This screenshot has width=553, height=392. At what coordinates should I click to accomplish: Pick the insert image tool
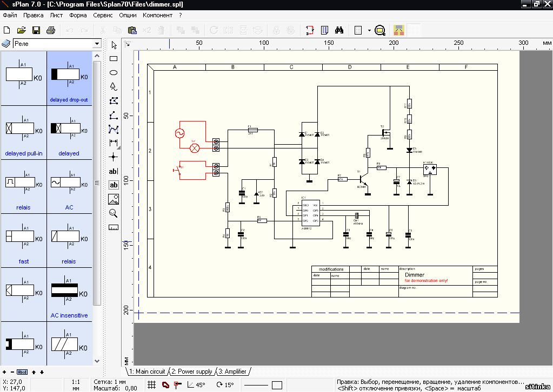114,199
